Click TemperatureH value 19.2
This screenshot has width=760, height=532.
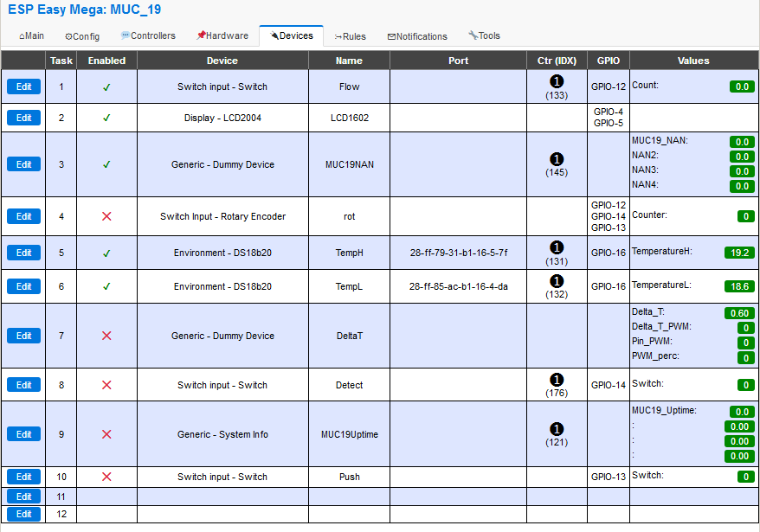coord(739,253)
